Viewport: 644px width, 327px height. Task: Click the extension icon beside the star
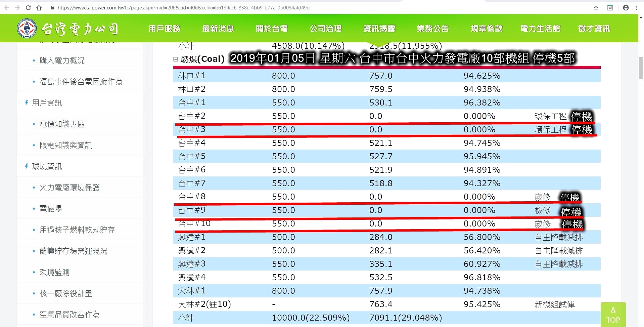(610, 8)
